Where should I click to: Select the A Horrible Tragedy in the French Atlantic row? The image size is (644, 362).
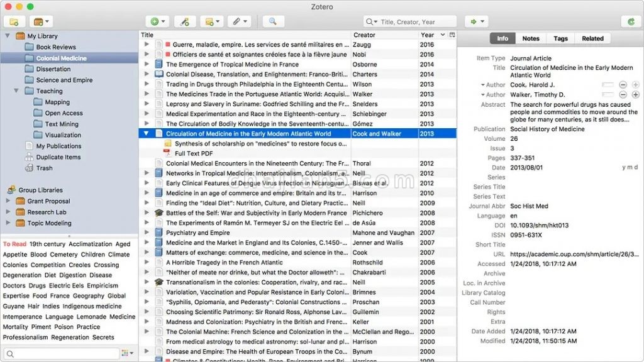[297, 262]
